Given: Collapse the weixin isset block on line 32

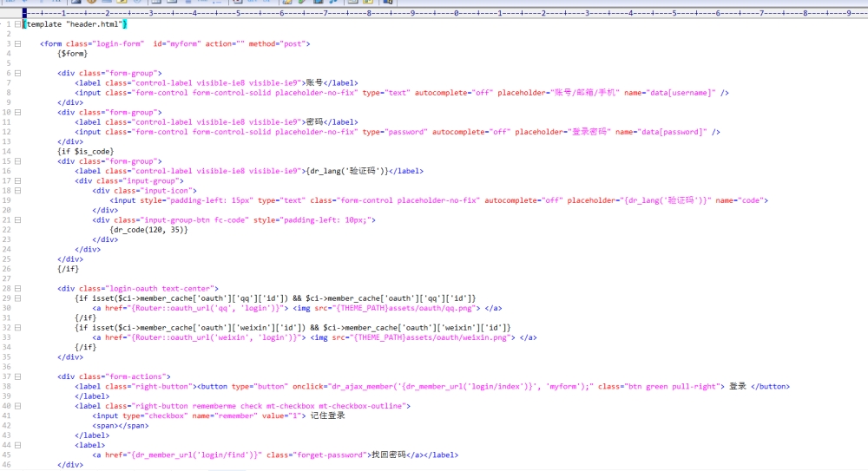Looking at the screenshot, I should tap(17, 328).
